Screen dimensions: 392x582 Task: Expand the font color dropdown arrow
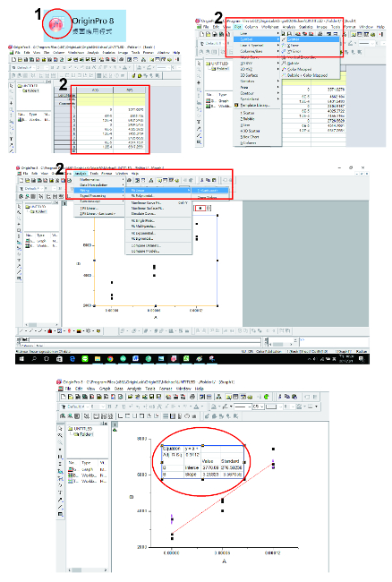click(202, 407)
